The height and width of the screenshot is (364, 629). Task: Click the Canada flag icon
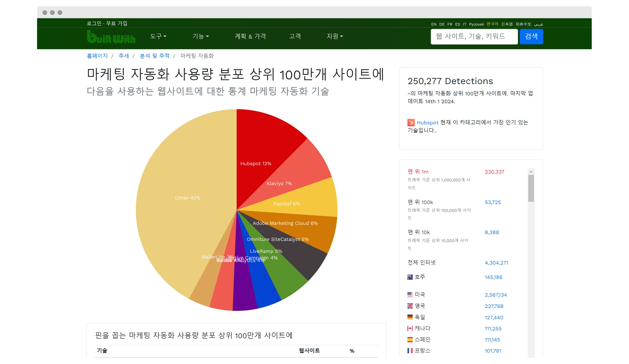[x=410, y=328]
